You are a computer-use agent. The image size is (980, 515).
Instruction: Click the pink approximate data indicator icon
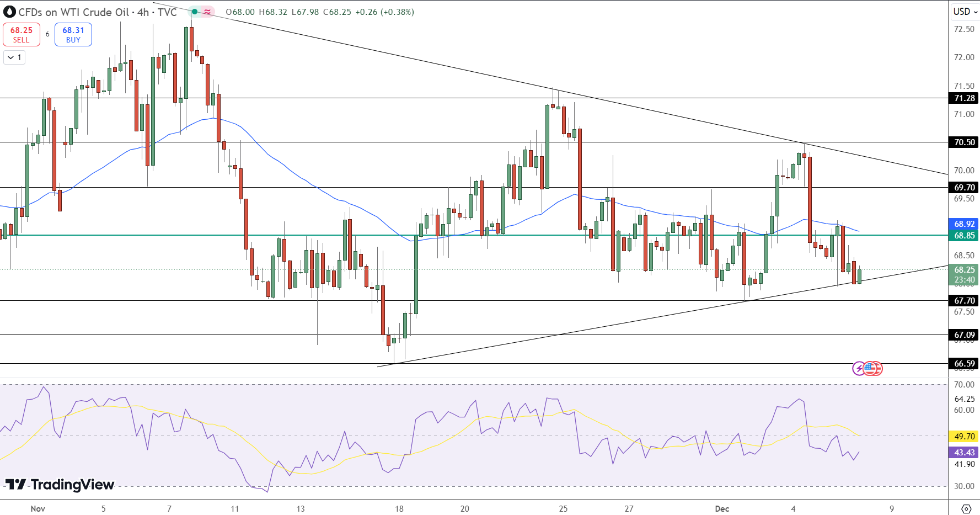pos(207,12)
